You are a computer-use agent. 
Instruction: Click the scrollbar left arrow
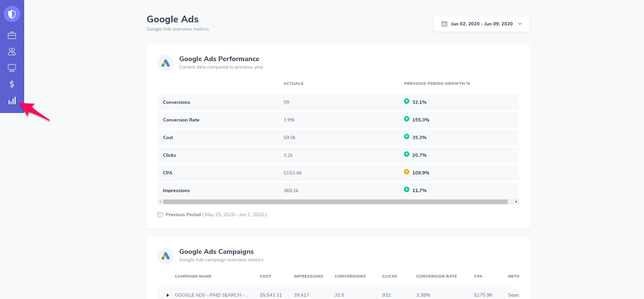(x=160, y=202)
